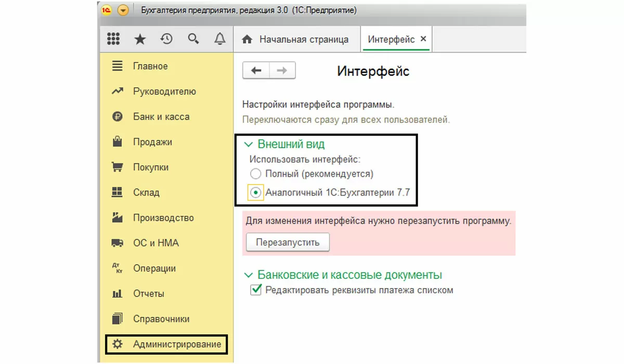Go back with the left arrow button
Image resolution: width=624 pixels, height=364 pixels.
pyautogui.click(x=256, y=71)
